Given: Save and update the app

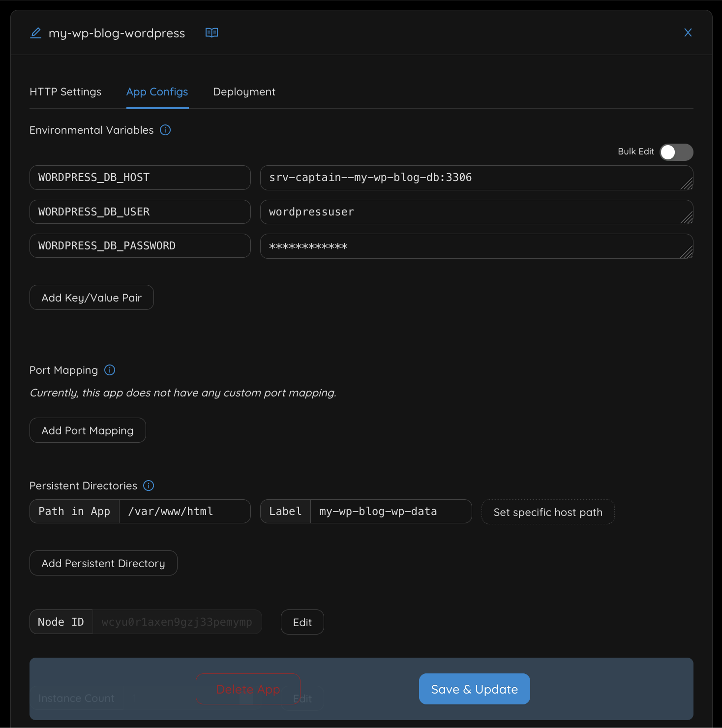Looking at the screenshot, I should pos(474,689).
